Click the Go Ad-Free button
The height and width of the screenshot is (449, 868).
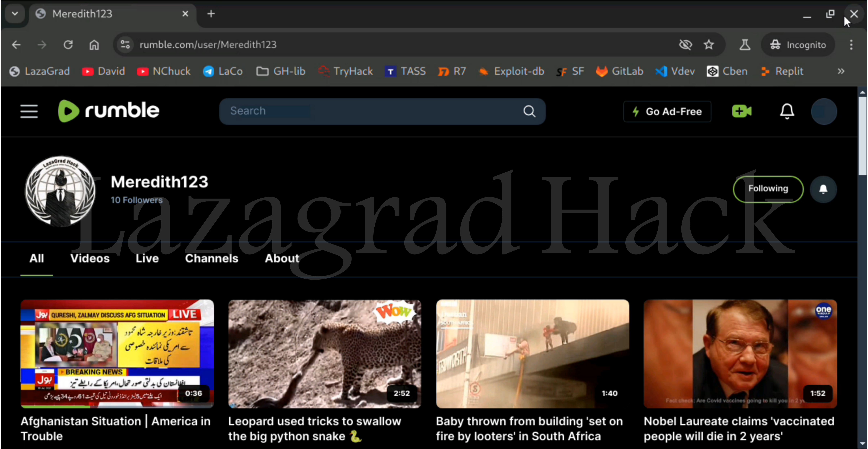coord(667,111)
